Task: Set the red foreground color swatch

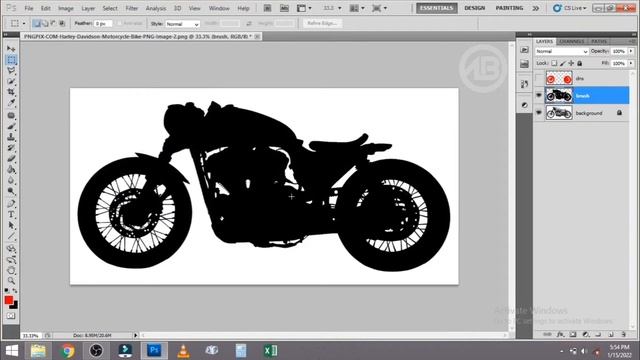Action: click(8, 300)
